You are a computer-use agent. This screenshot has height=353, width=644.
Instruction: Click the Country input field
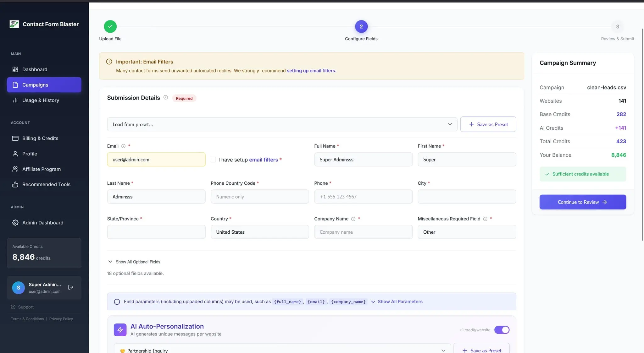(260, 232)
